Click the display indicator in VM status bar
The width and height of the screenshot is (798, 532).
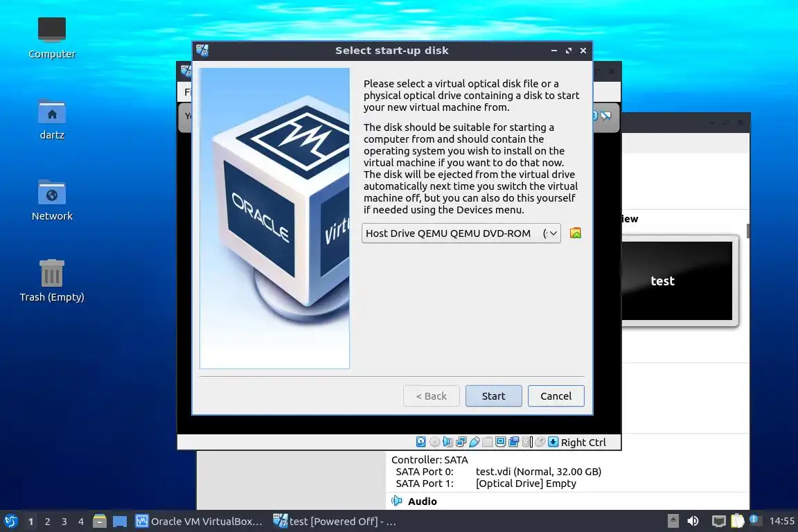[x=500, y=442]
